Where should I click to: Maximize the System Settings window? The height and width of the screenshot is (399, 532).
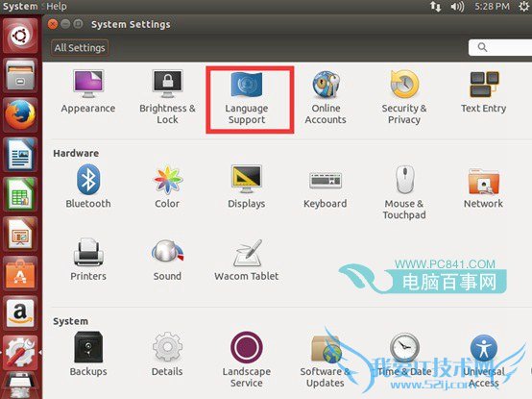coord(78,24)
